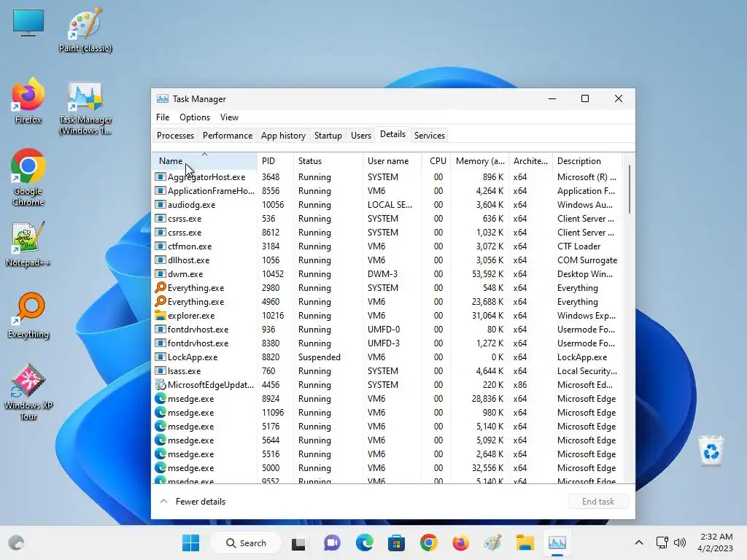Open the Firefox desktop shortcut
The width and height of the screenshot is (747, 560).
click(x=28, y=101)
